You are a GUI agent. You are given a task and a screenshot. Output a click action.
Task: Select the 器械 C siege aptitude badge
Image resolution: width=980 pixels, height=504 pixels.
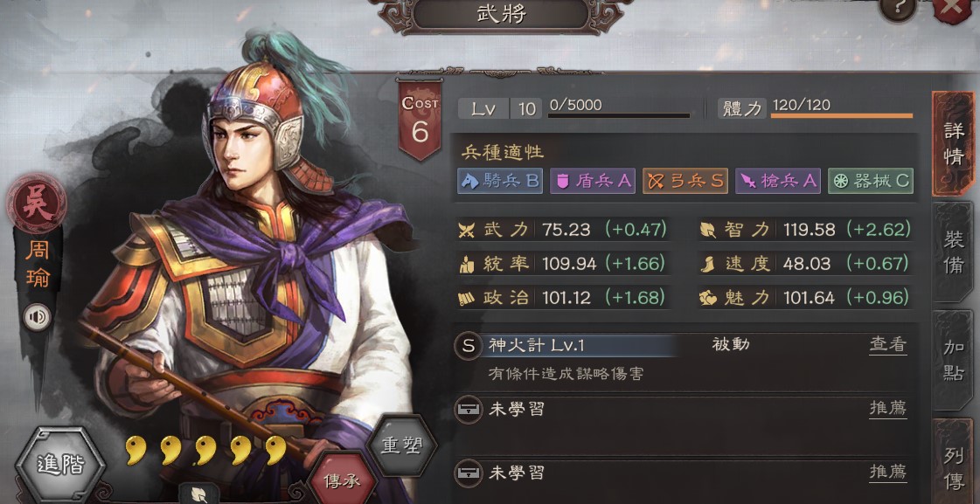click(871, 181)
